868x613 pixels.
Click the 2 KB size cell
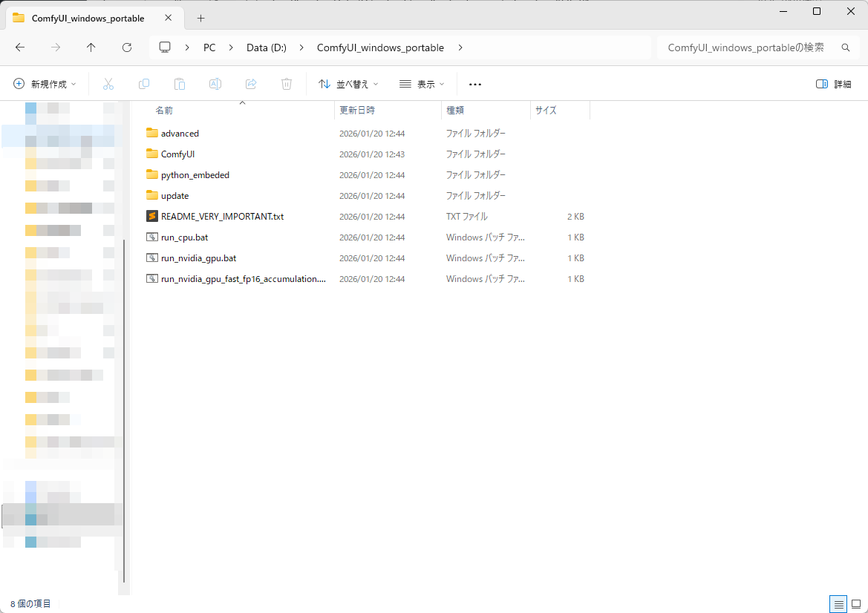click(575, 216)
